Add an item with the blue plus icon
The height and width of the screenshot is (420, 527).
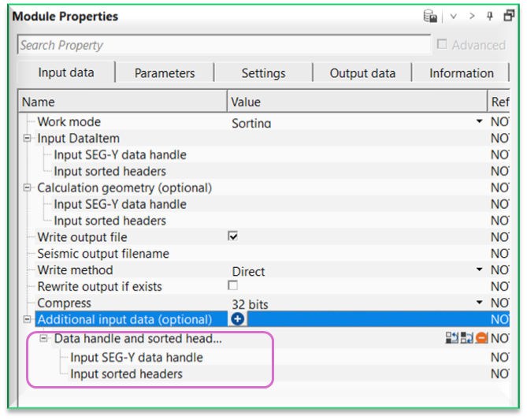point(237,319)
